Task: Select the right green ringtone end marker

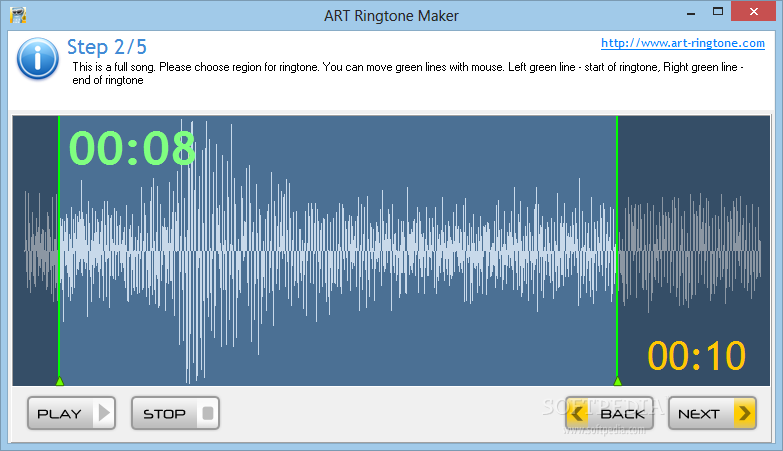Action: [617, 381]
